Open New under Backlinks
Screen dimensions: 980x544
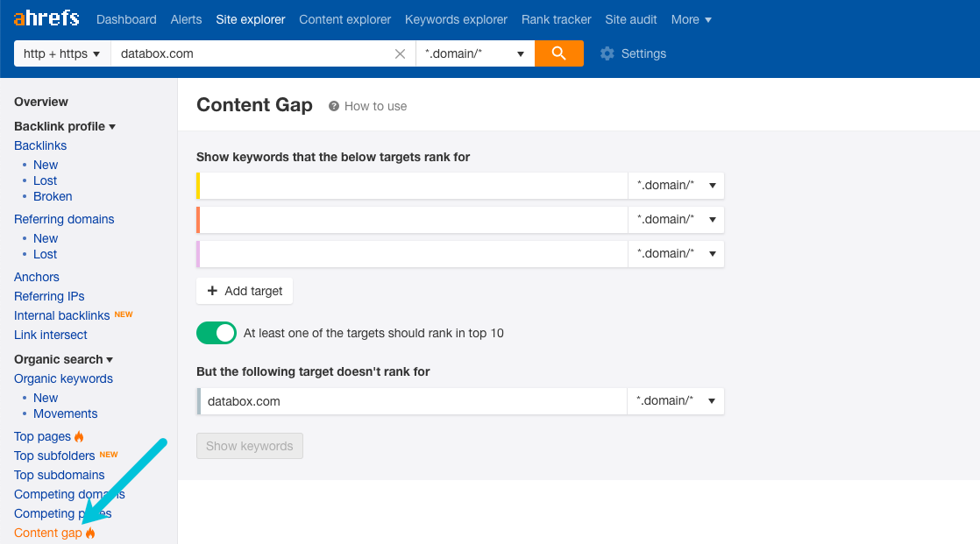click(46, 165)
